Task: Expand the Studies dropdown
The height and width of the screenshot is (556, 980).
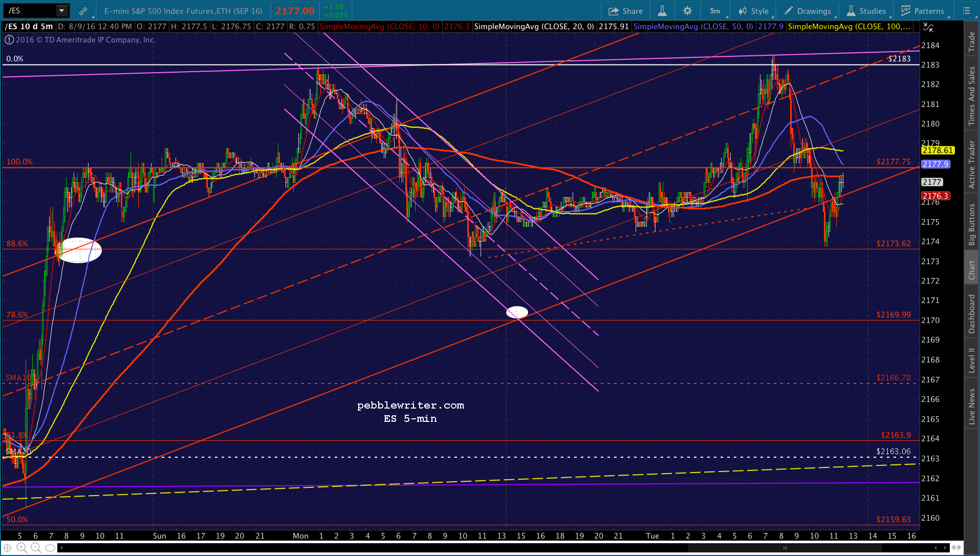Action: point(866,11)
